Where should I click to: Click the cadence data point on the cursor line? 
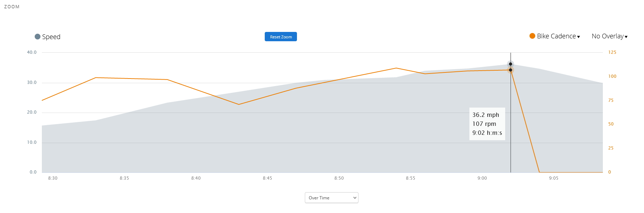pyautogui.click(x=511, y=70)
